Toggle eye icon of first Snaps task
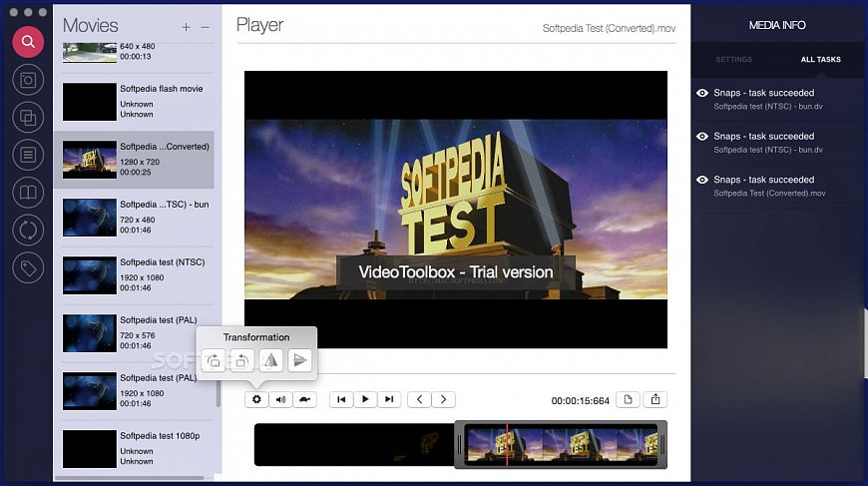Screen dimensions: 868x486 coord(702,93)
